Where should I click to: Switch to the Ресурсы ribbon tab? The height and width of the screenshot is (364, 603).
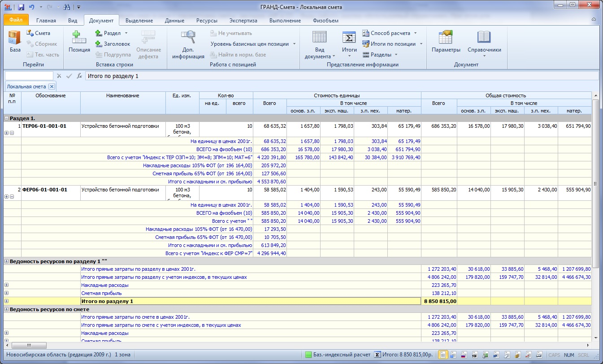(x=207, y=21)
